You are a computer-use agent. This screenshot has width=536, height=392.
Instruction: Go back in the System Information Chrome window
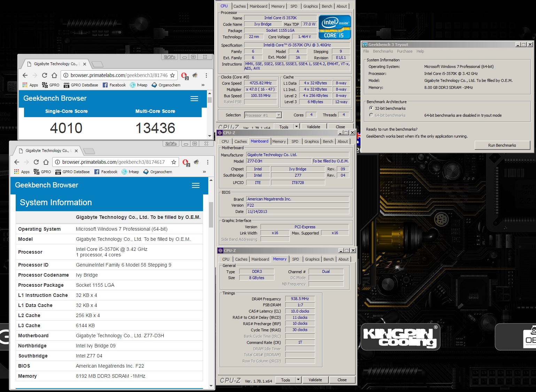[17, 162]
